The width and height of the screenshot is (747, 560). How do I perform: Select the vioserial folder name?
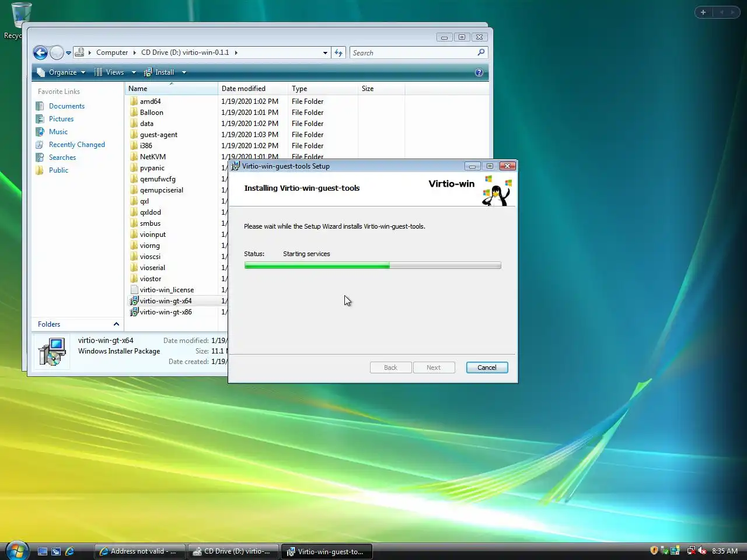[x=152, y=268]
